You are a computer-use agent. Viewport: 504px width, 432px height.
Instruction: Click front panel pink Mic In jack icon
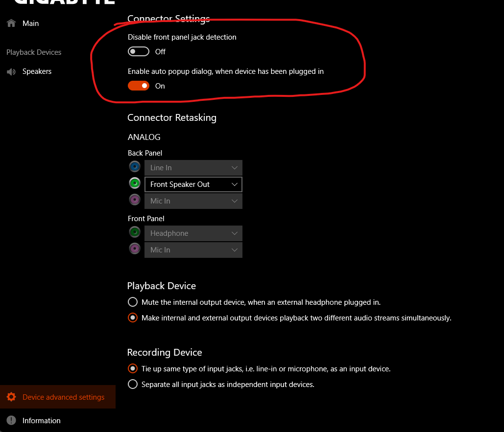coord(135,249)
